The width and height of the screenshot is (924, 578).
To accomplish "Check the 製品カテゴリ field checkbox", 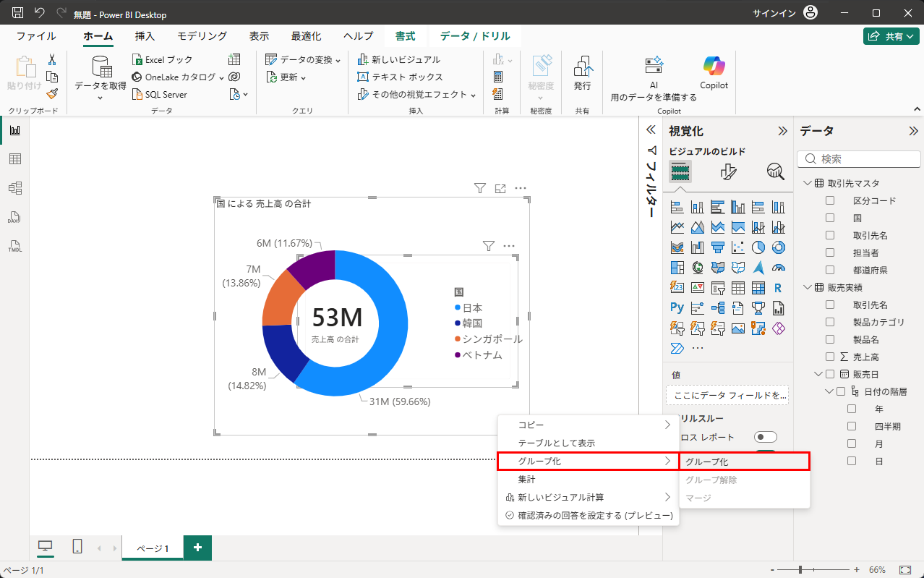I will (x=830, y=322).
